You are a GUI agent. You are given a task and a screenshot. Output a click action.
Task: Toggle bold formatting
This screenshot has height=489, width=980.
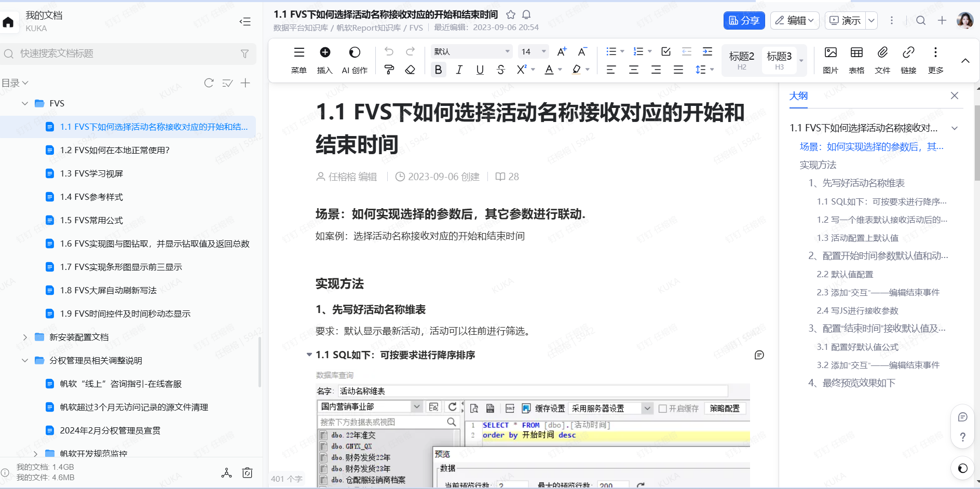[438, 70]
